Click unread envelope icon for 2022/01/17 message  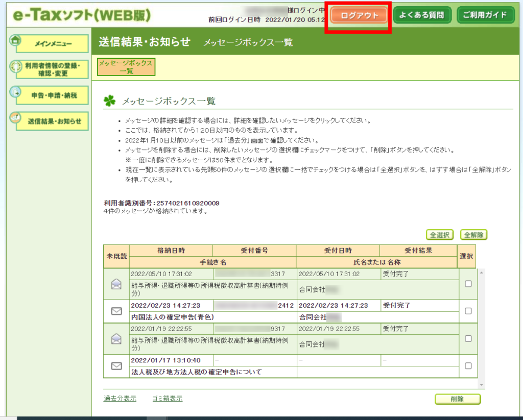116,365
